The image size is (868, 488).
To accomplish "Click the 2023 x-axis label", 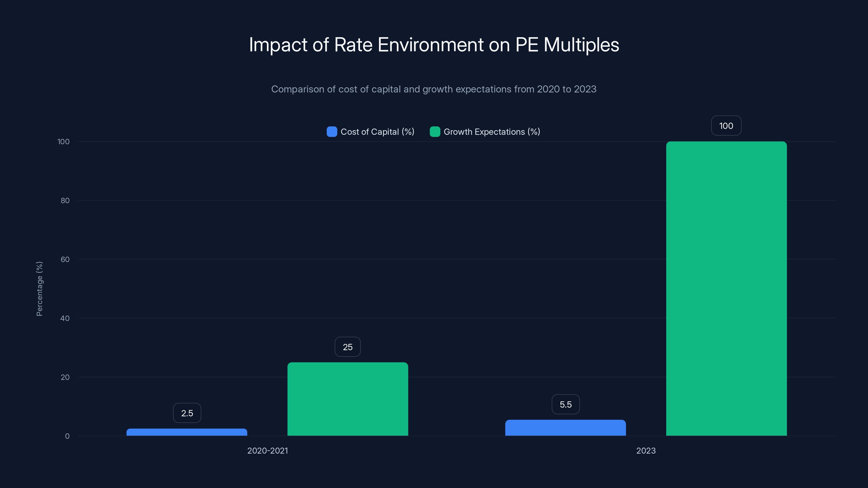I will [x=646, y=451].
